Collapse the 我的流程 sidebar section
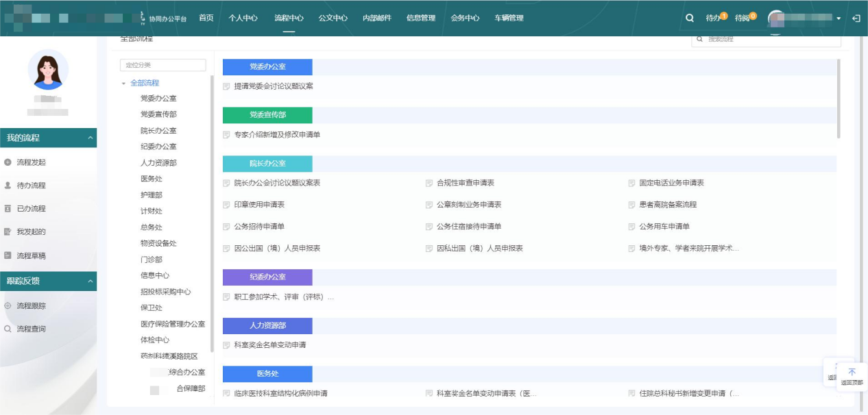Image resolution: width=868 pixels, height=415 pixels. click(90, 138)
